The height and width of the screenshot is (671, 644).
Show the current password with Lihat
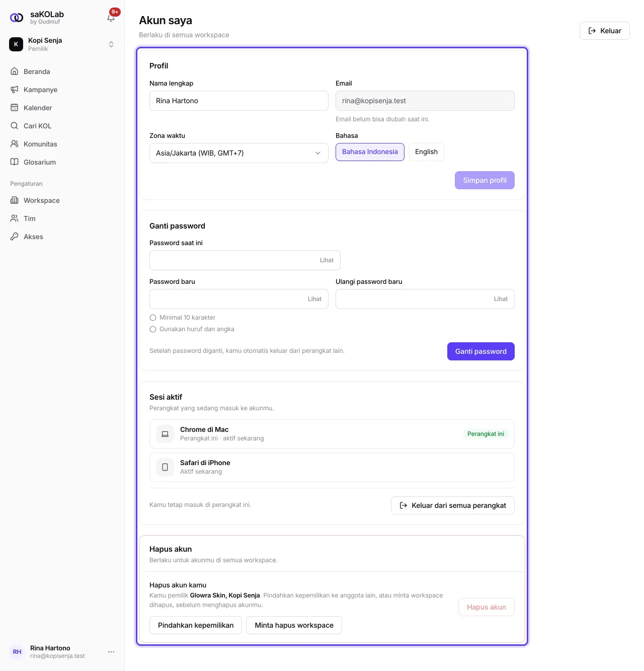point(327,260)
